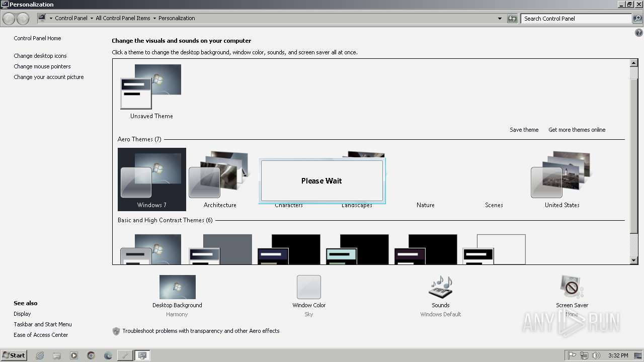Click the help question mark icon
The height and width of the screenshot is (362, 644).
pyautogui.click(x=639, y=33)
